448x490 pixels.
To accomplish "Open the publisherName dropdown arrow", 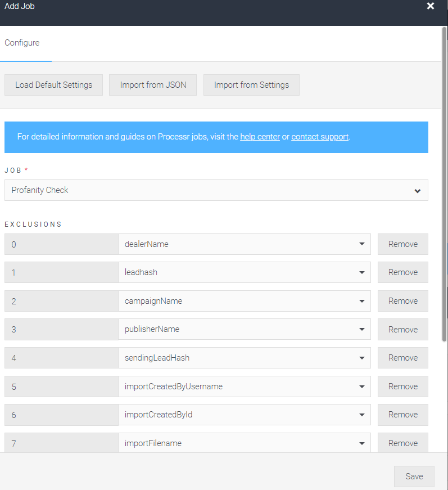I will pos(362,329).
